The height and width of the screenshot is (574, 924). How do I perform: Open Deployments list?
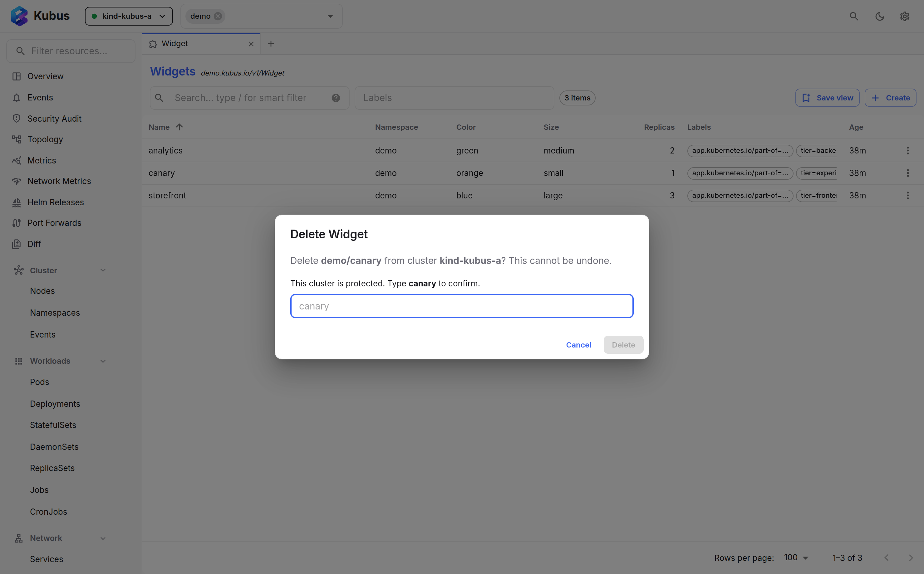(x=55, y=404)
